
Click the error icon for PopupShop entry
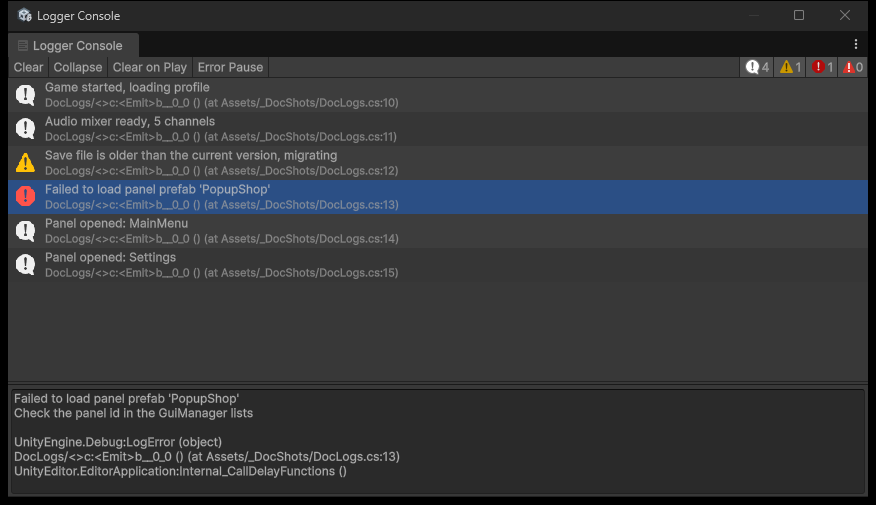pos(25,196)
